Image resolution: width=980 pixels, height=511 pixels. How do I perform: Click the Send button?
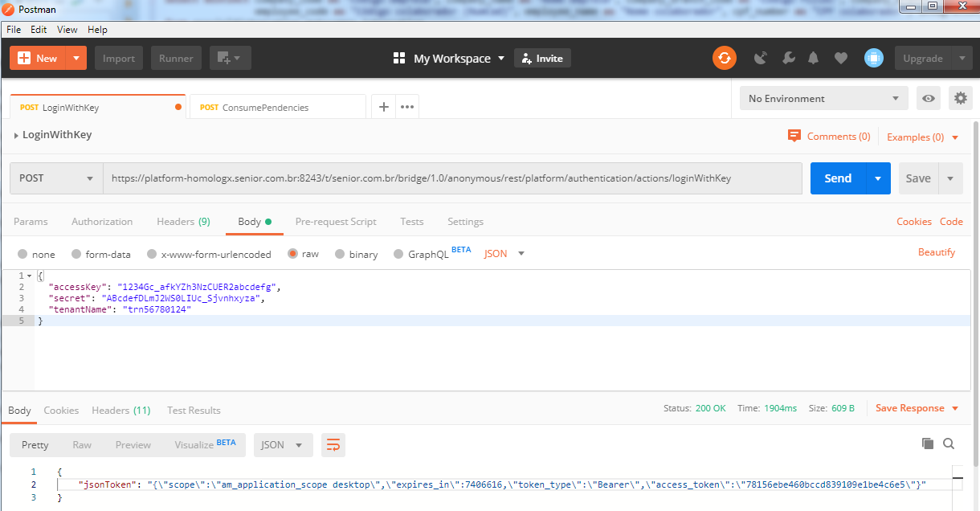click(x=838, y=178)
